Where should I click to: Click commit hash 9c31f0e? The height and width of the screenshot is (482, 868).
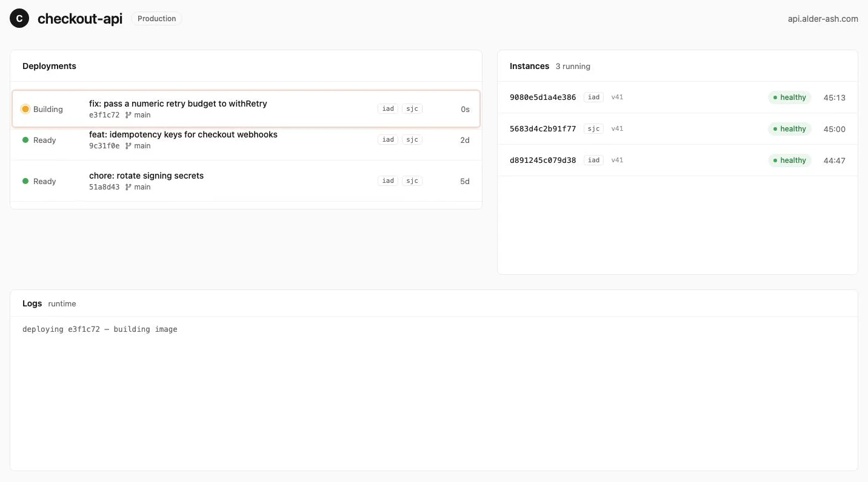click(x=104, y=146)
